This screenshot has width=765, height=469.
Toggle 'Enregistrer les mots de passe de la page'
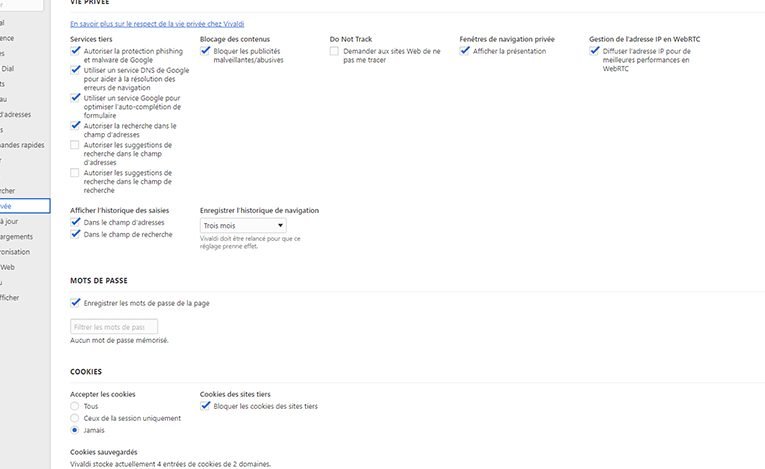76,303
